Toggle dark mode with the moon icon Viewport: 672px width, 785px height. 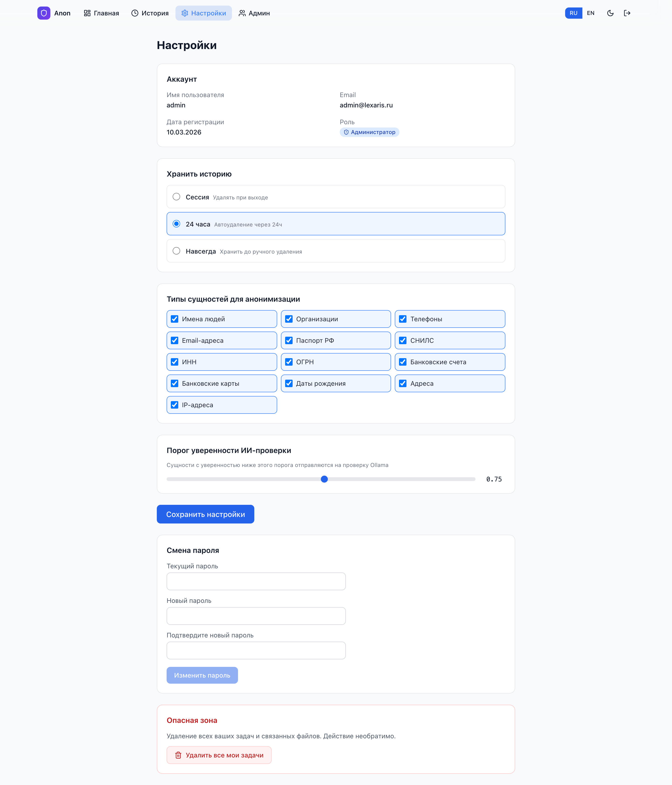tap(610, 13)
